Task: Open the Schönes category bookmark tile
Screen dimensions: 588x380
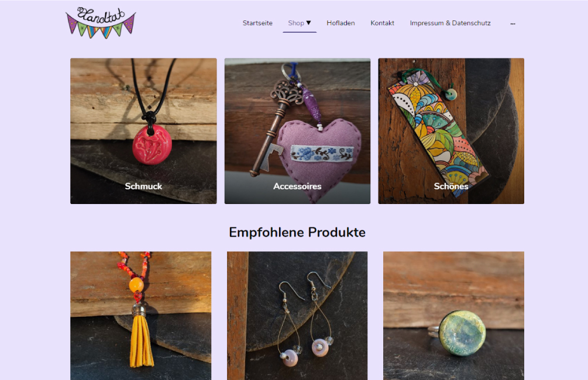Action: (x=451, y=131)
